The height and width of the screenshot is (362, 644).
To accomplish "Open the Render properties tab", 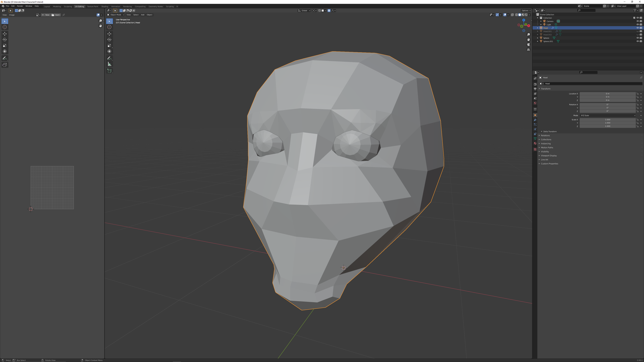I will 535,84.
